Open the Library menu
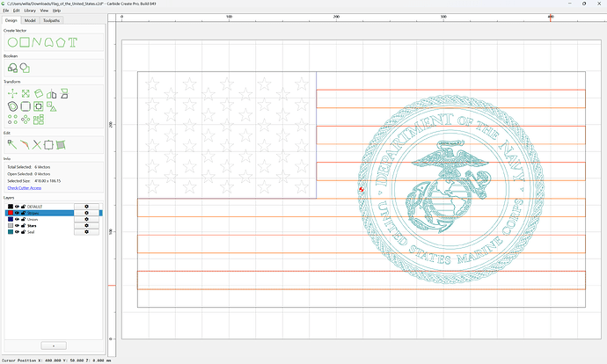 click(x=30, y=11)
